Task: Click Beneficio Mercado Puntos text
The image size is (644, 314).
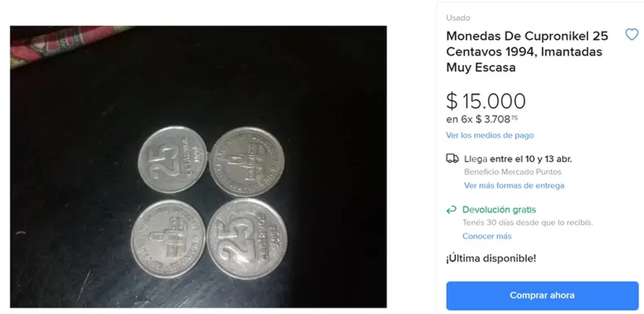Action: 512,172
